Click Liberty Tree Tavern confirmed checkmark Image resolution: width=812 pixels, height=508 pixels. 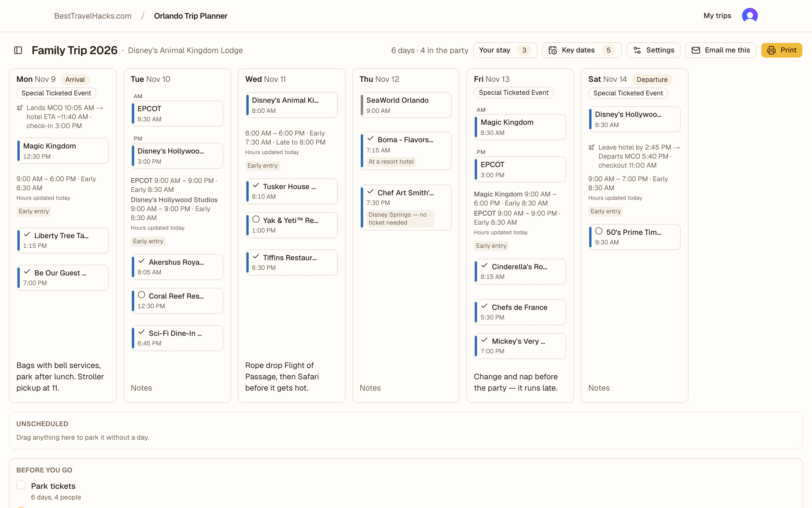pos(27,235)
